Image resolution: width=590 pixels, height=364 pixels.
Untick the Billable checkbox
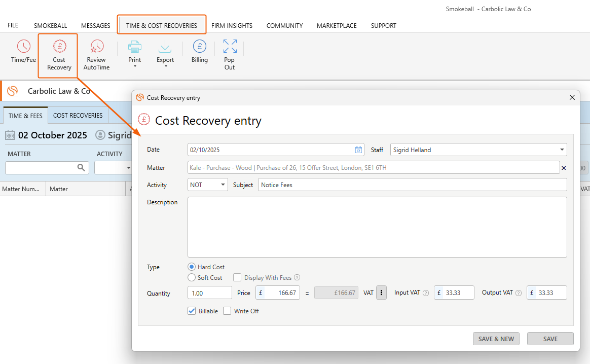coord(192,311)
